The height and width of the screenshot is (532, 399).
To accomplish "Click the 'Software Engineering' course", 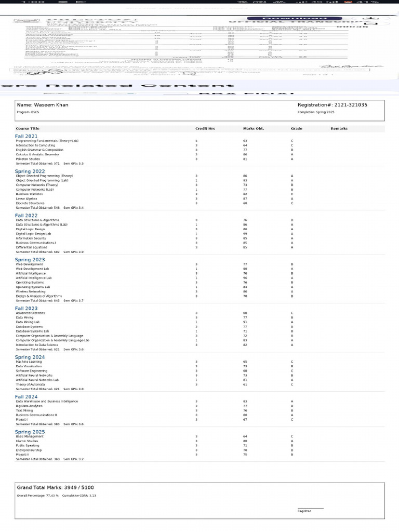I will click(x=32, y=371).
